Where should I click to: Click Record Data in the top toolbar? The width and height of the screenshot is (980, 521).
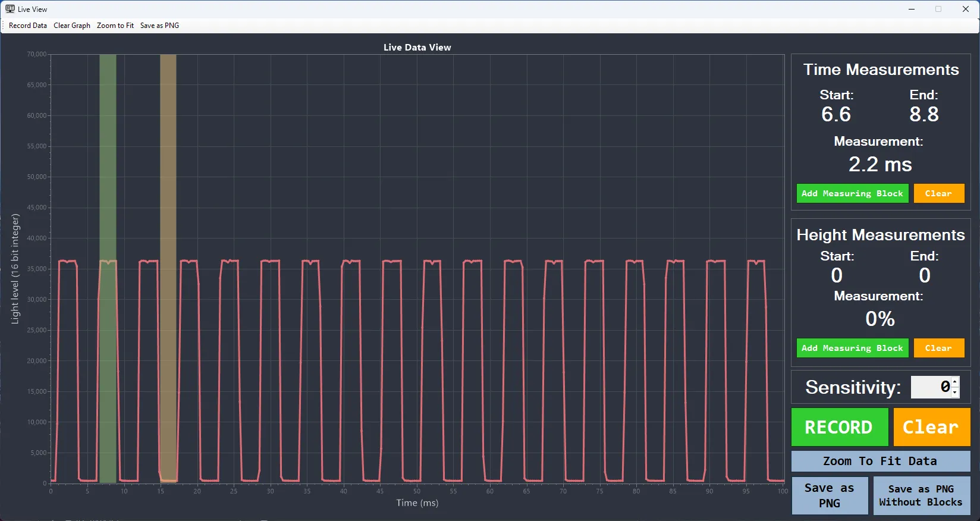tap(28, 26)
